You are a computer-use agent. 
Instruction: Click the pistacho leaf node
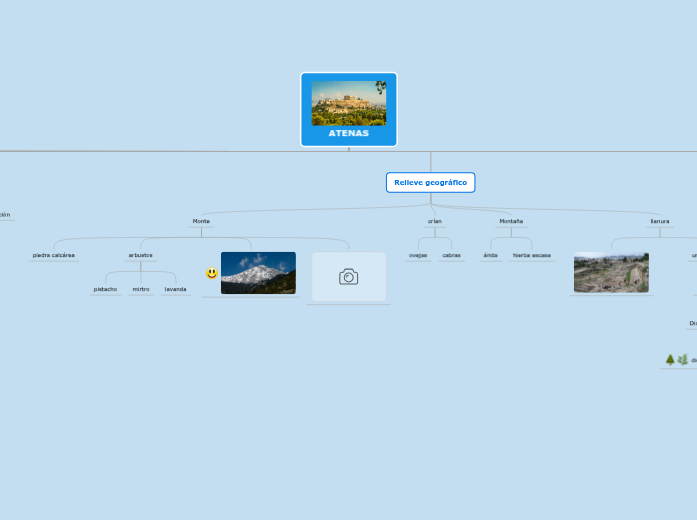(x=105, y=289)
